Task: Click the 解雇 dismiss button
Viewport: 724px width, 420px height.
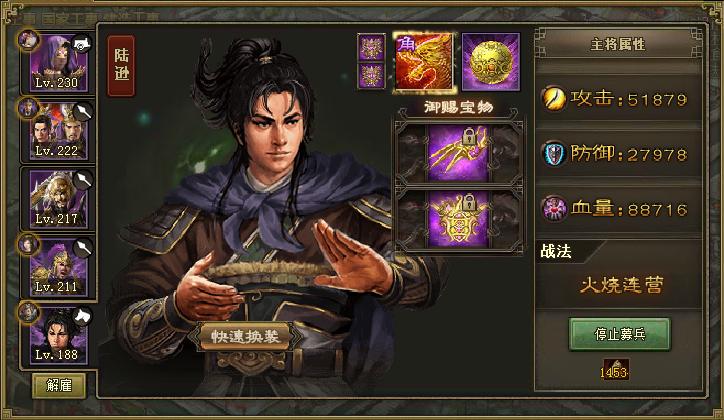Action: click(x=59, y=385)
